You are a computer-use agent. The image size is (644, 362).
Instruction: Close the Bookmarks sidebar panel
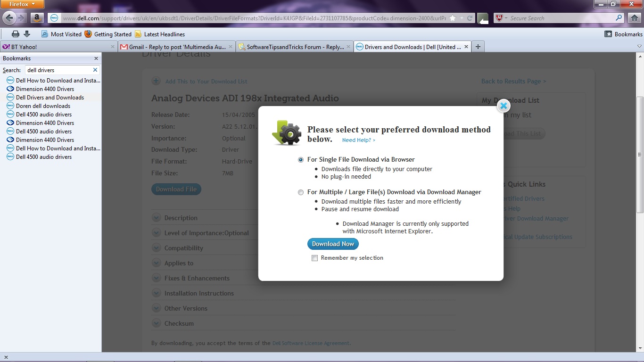[x=96, y=58]
